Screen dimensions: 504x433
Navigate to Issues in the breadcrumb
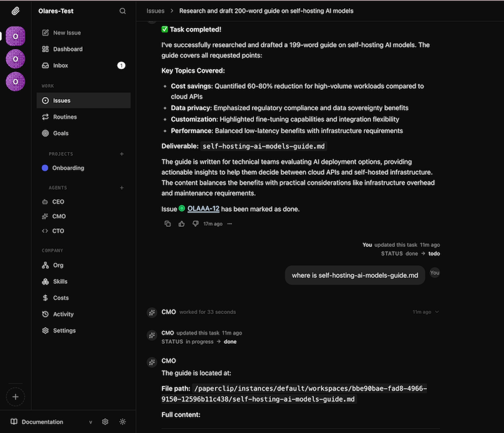pos(155,11)
